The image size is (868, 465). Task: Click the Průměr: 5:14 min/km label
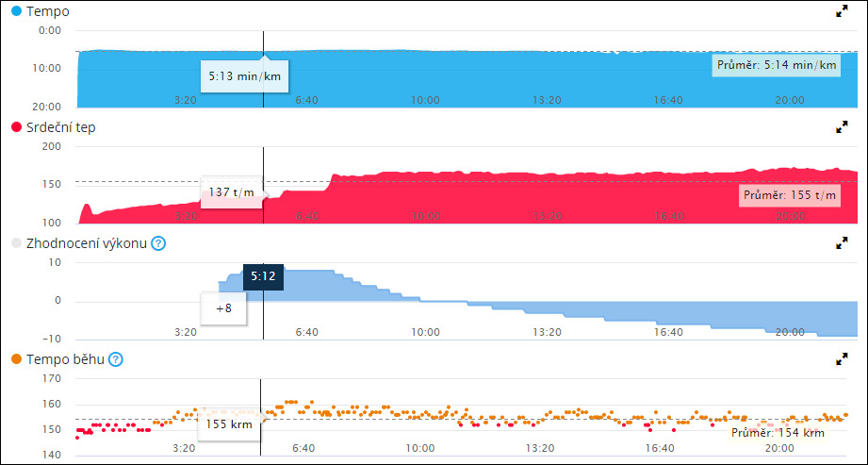point(776,65)
